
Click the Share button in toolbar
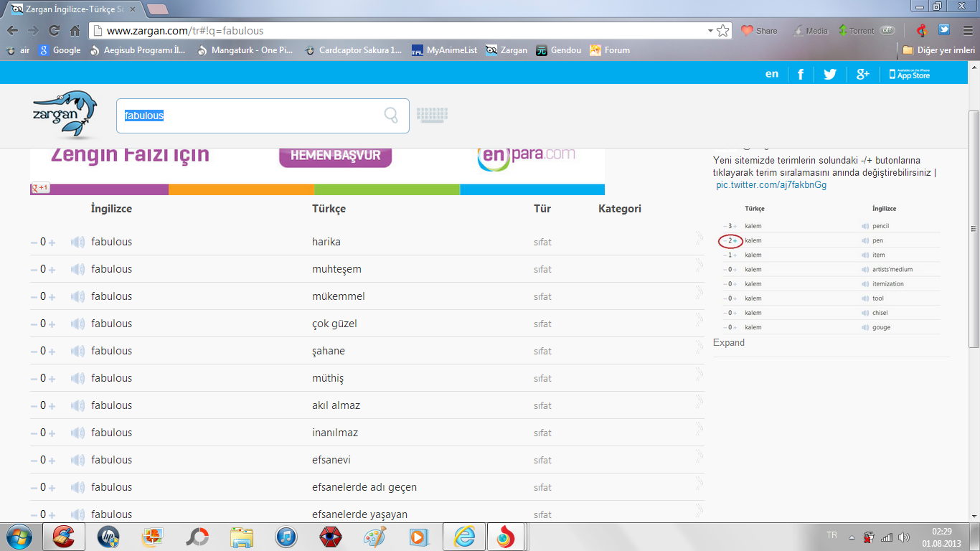pyautogui.click(x=759, y=31)
